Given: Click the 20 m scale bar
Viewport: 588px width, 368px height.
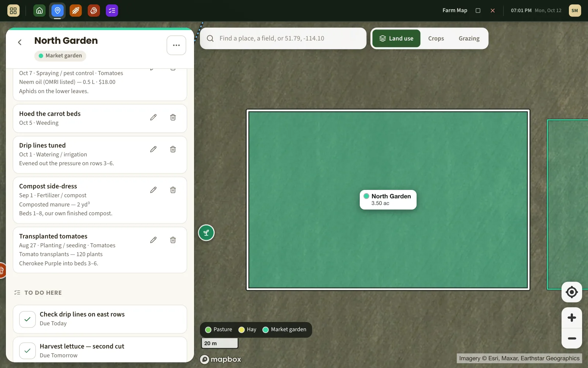Looking at the screenshot, I should (x=219, y=343).
